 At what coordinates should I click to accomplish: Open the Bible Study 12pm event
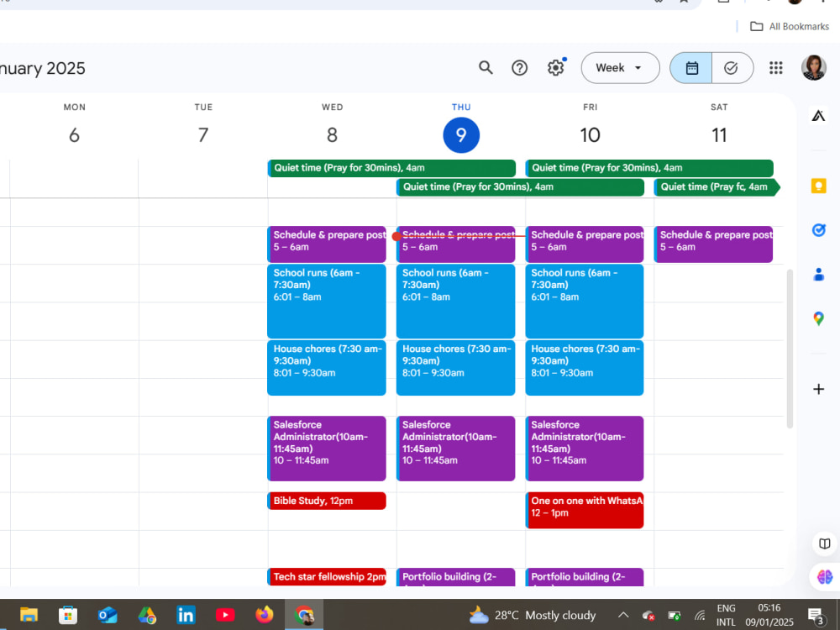(327, 501)
